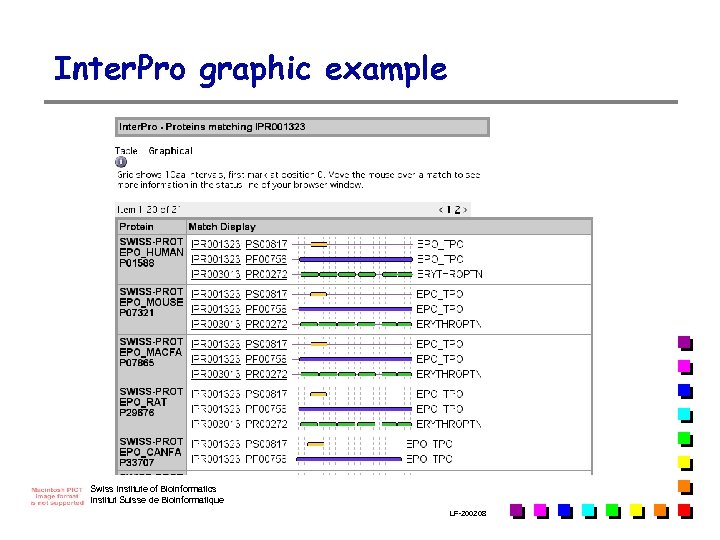Image resolution: width=720 pixels, height=540 pixels.
Task: Click the info icon below the Table tab
Action: (x=121, y=162)
